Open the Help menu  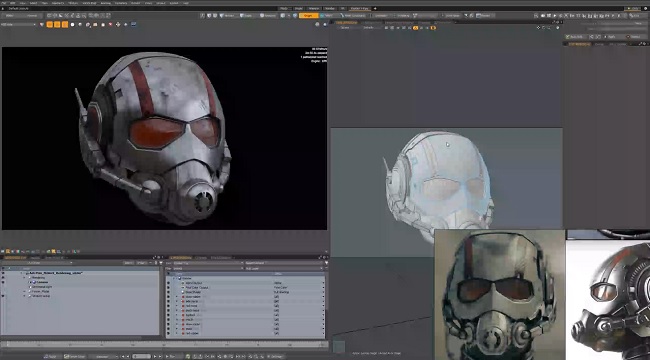(186, 3)
